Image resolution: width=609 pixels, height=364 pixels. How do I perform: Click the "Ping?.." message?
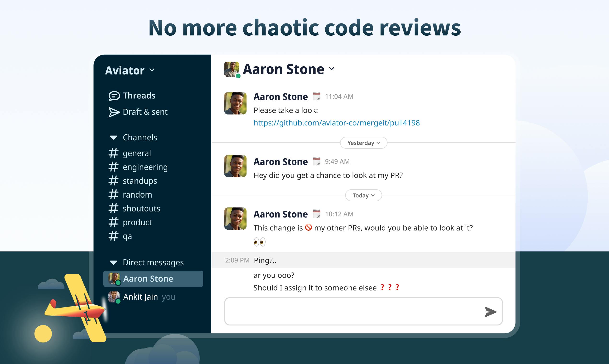[x=265, y=260]
